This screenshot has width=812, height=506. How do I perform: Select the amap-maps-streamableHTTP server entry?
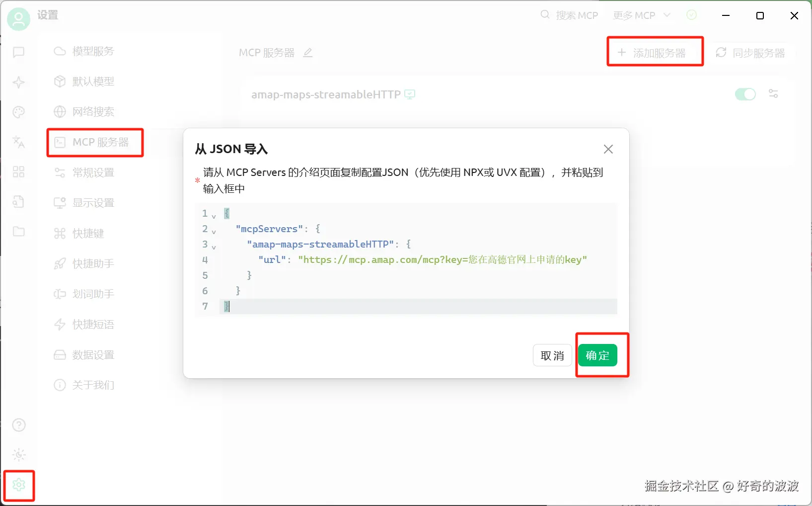pos(517,94)
